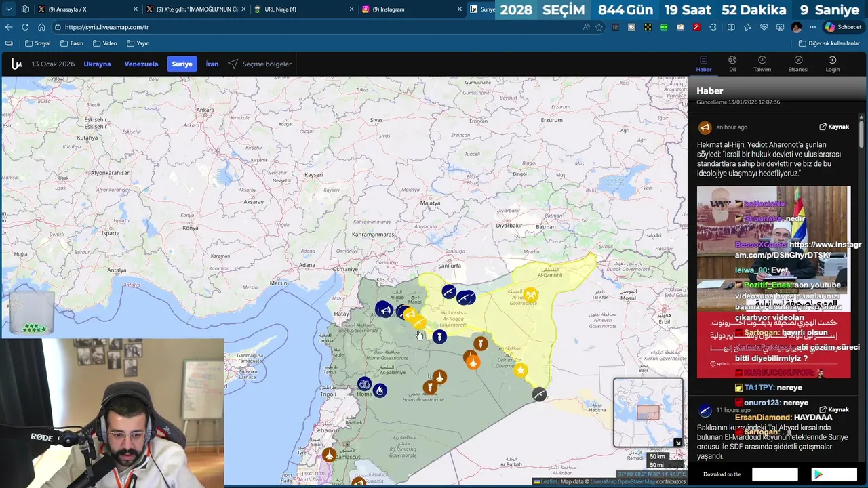Screen dimensions: 868x488
Task: Open the Yayın bookmarks folder
Action: [138, 43]
